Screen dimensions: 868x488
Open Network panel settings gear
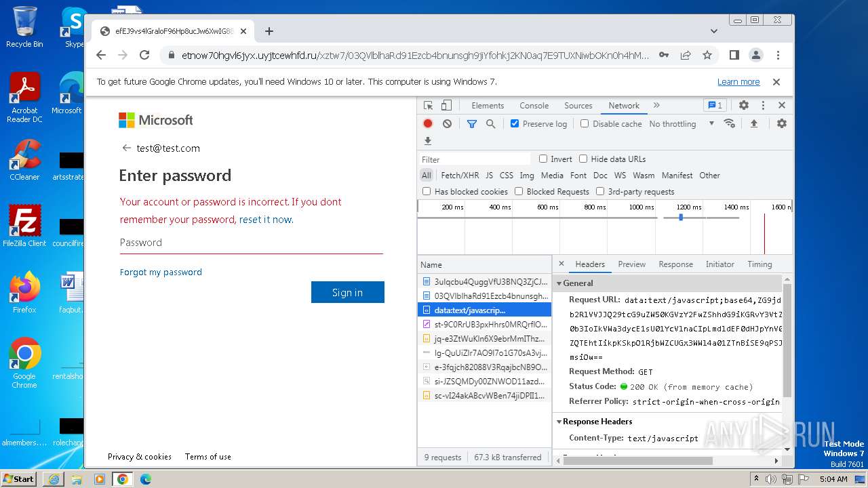pyautogui.click(x=782, y=123)
